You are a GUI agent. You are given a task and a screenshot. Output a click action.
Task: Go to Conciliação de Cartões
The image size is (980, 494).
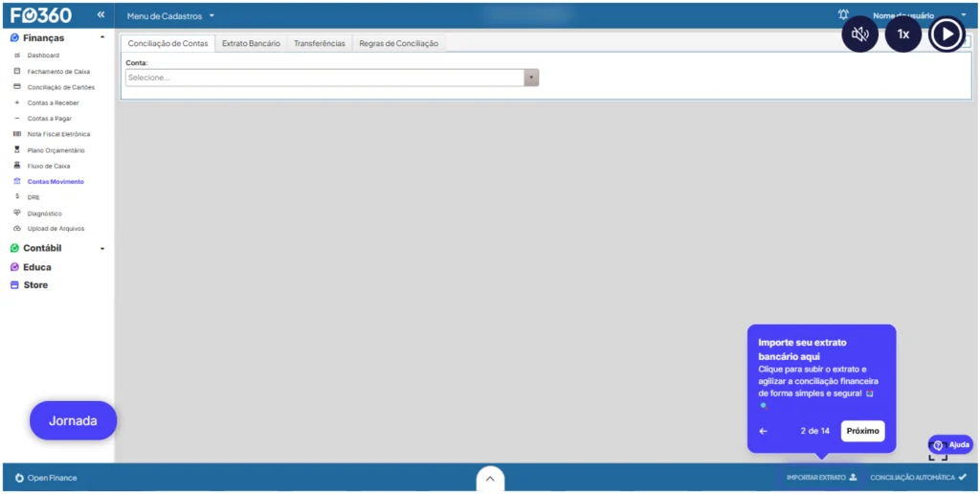(x=60, y=87)
